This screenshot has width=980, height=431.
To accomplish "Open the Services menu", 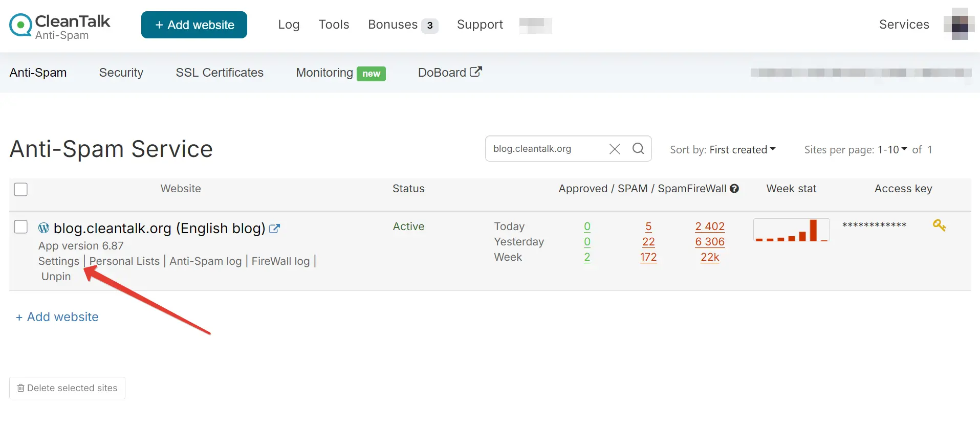I will [x=904, y=25].
